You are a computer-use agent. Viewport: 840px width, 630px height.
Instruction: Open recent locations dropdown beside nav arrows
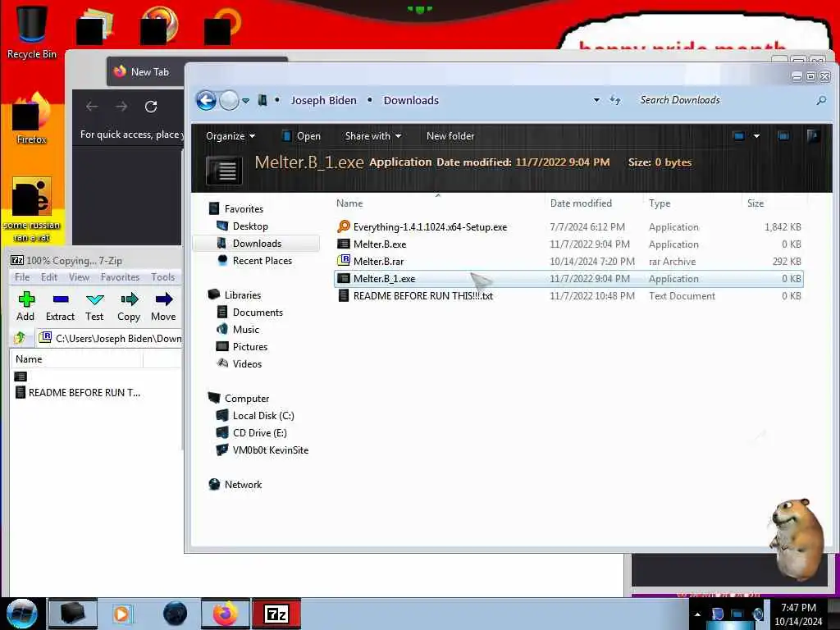click(245, 101)
